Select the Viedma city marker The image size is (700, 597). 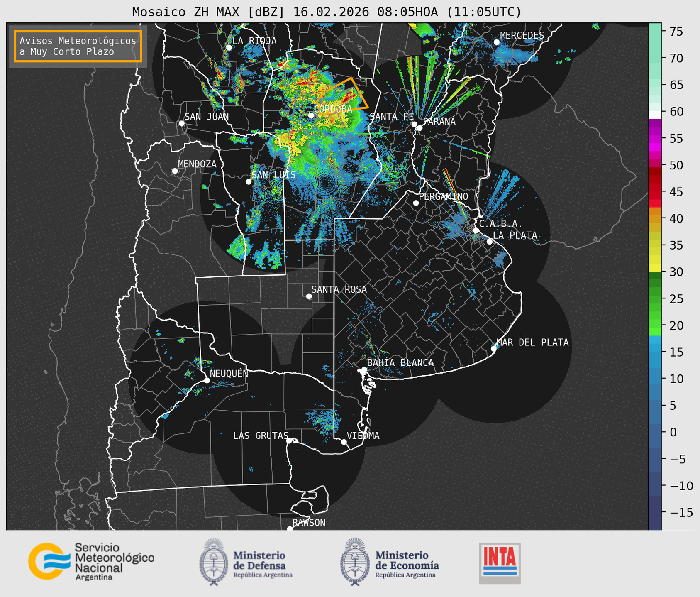click(344, 442)
